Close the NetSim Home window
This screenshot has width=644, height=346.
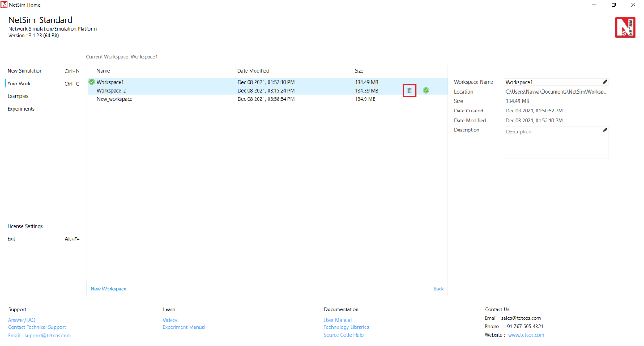(633, 5)
